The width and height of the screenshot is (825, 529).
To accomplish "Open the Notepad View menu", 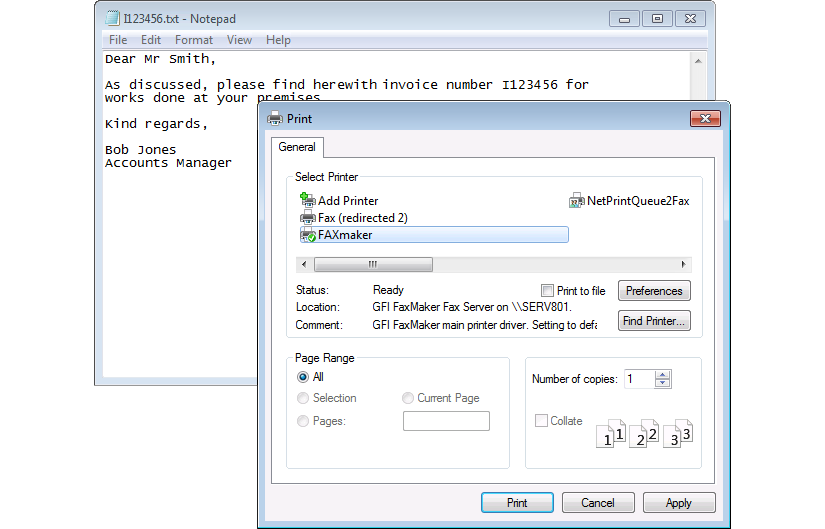I will coord(239,40).
